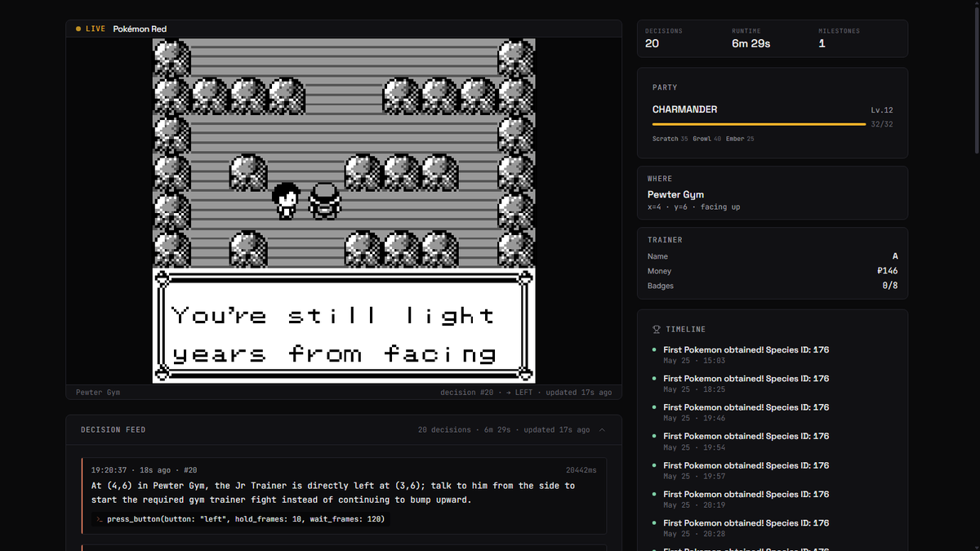980x551 pixels.
Task: Click the Badges value 0/8
Action: 890,286
